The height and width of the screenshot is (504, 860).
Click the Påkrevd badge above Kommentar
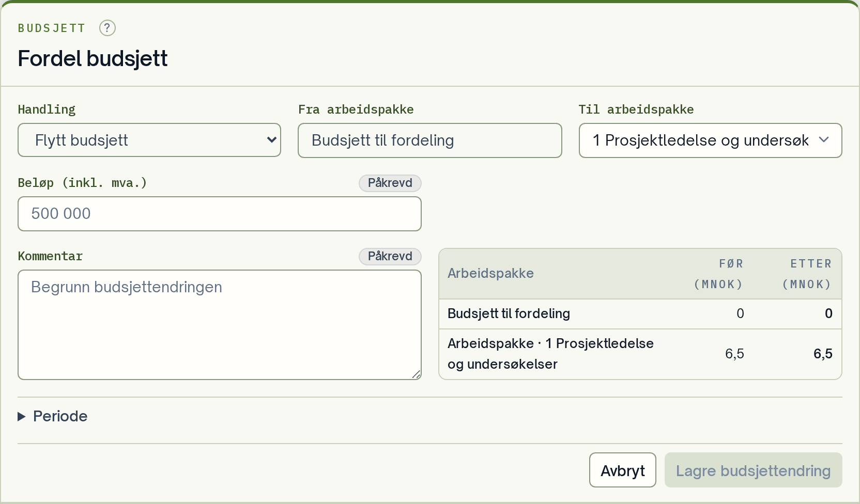pyautogui.click(x=390, y=256)
